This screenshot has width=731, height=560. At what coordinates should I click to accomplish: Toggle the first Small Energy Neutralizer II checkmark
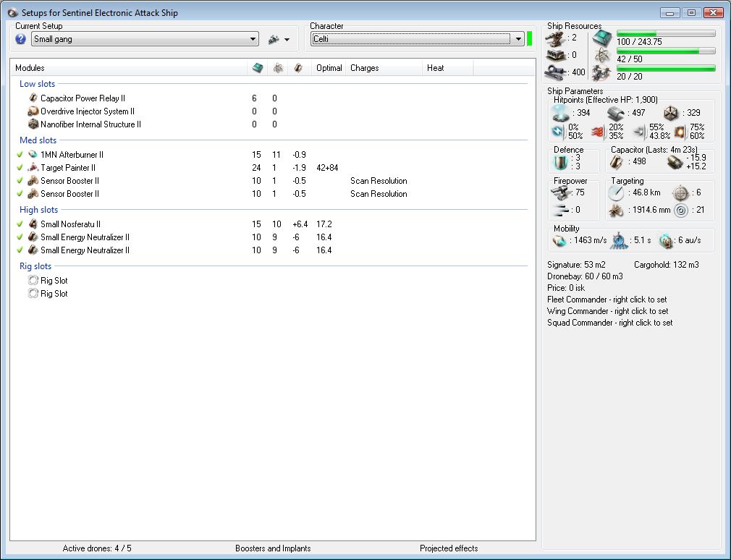click(20, 237)
